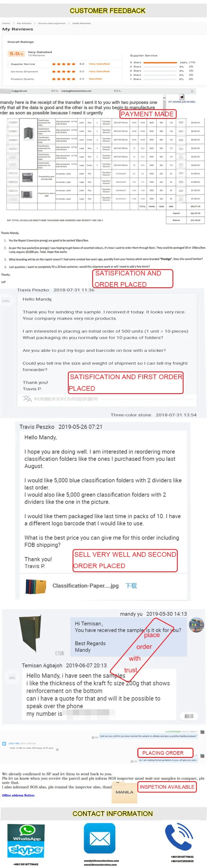Open the Office address Notice link

coord(18,795)
